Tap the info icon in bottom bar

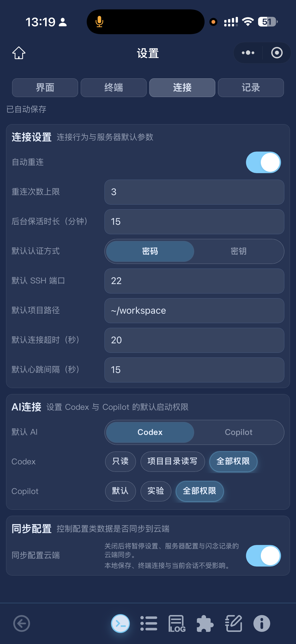[261, 623]
